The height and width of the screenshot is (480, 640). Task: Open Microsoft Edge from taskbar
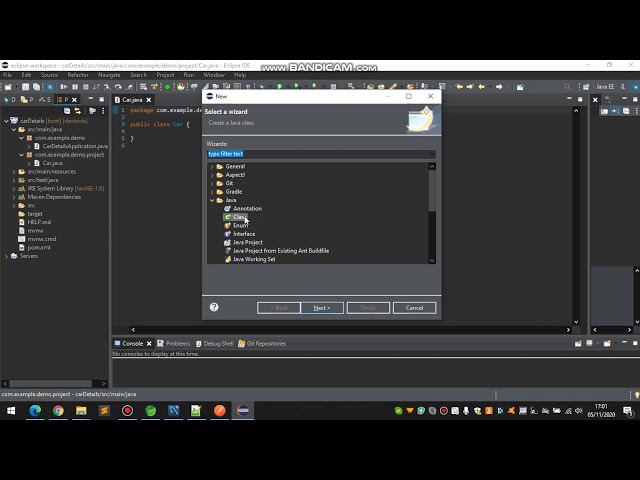click(35, 411)
